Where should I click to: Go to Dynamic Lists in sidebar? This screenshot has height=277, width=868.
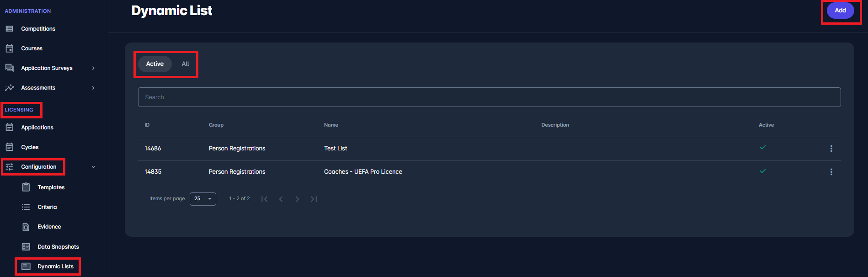[x=55, y=266]
